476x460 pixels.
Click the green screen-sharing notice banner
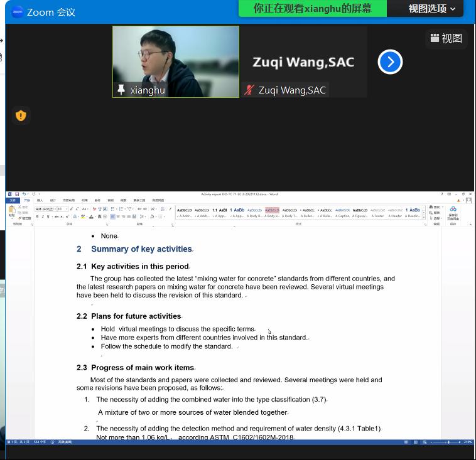point(312,9)
